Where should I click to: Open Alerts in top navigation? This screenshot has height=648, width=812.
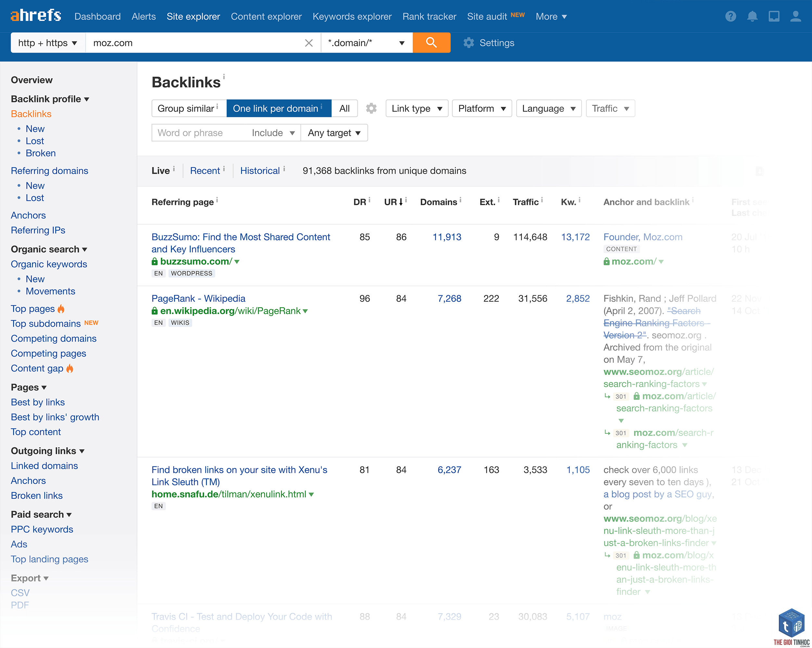click(144, 16)
